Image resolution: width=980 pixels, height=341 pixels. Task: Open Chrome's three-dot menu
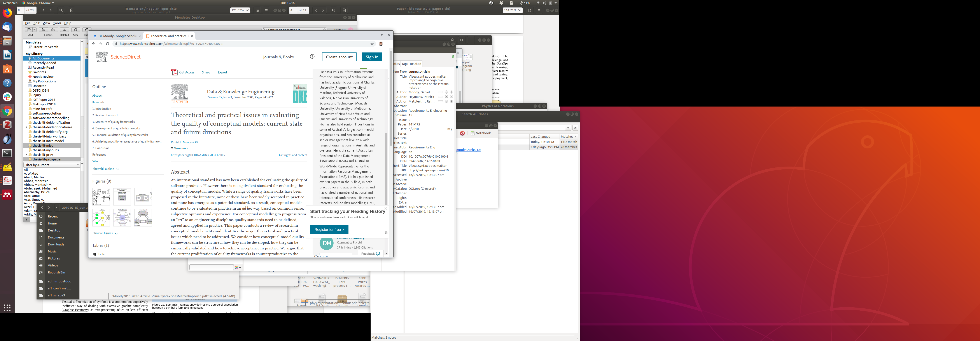click(x=388, y=44)
